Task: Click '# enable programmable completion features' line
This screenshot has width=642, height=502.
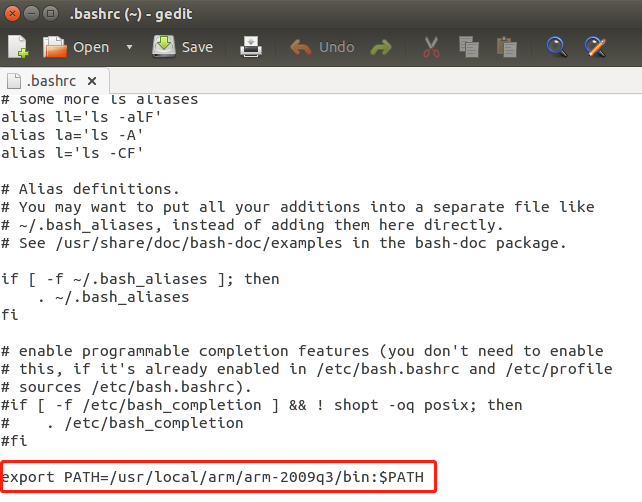Action: pos(302,351)
